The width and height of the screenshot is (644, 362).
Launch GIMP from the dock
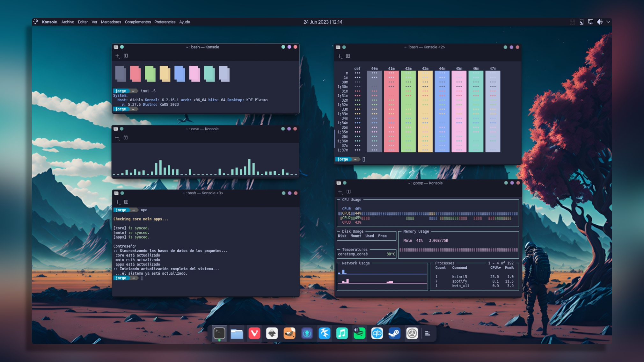coord(289,333)
